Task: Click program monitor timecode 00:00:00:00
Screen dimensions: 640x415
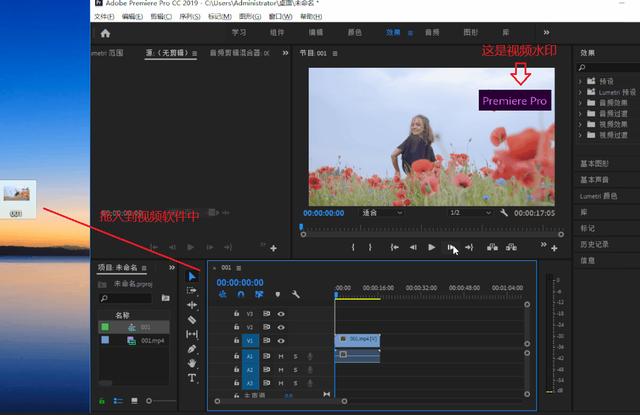Action: coord(324,213)
